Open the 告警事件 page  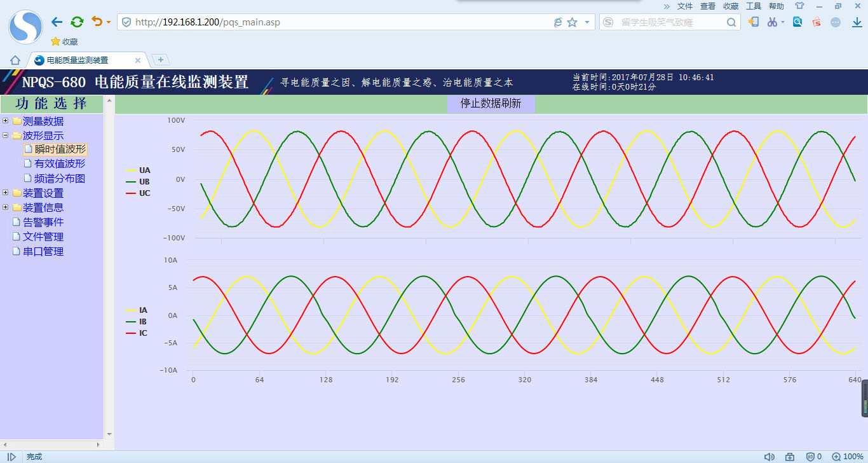point(43,222)
